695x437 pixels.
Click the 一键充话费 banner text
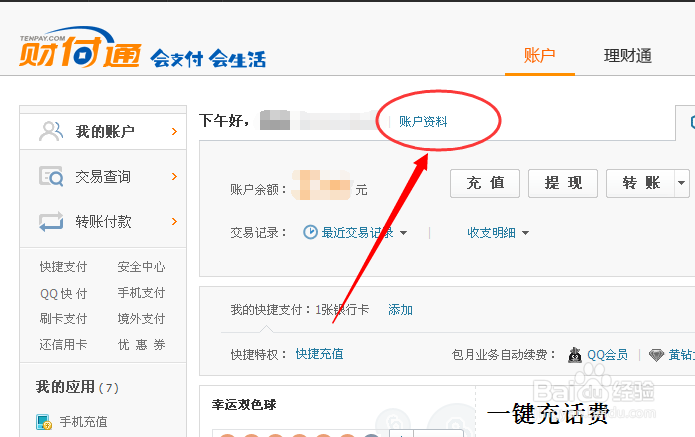[x=548, y=414]
